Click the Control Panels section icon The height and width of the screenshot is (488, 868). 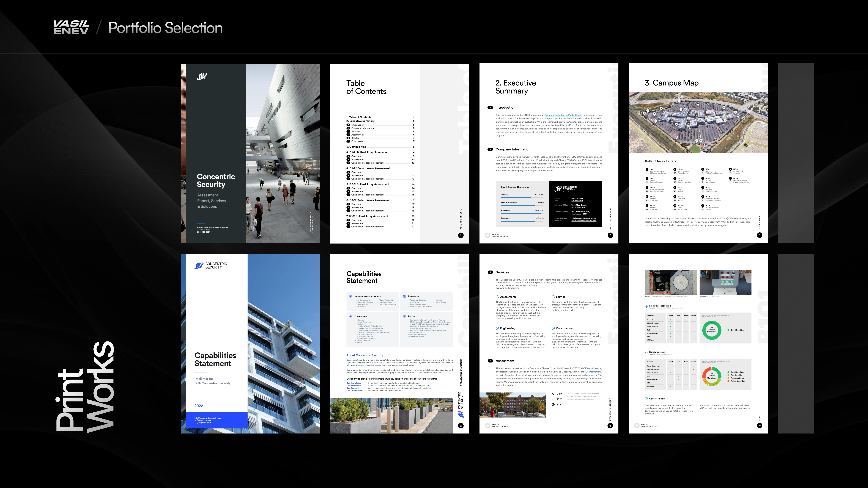pyautogui.click(x=646, y=398)
